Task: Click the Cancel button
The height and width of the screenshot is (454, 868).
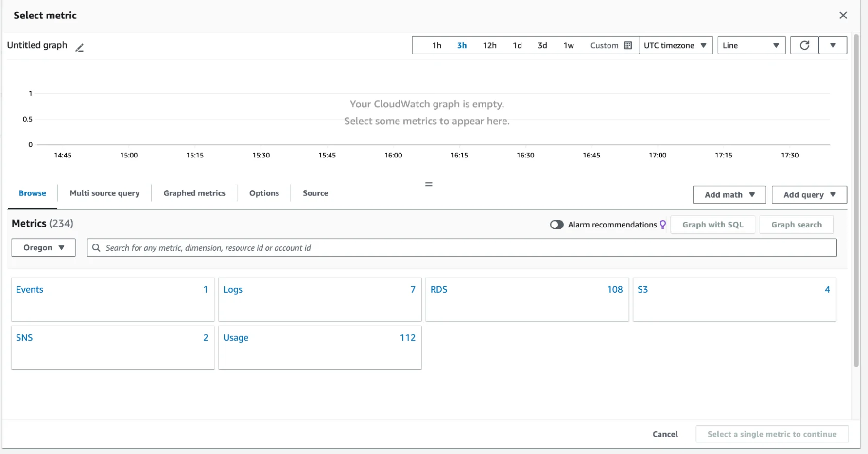Action: point(665,434)
